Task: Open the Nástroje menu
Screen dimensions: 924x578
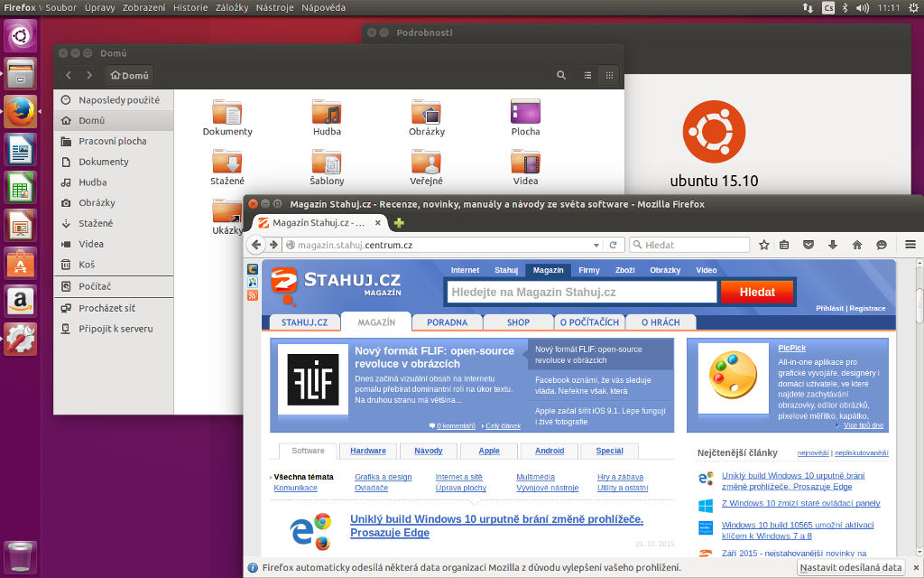Action: point(274,7)
